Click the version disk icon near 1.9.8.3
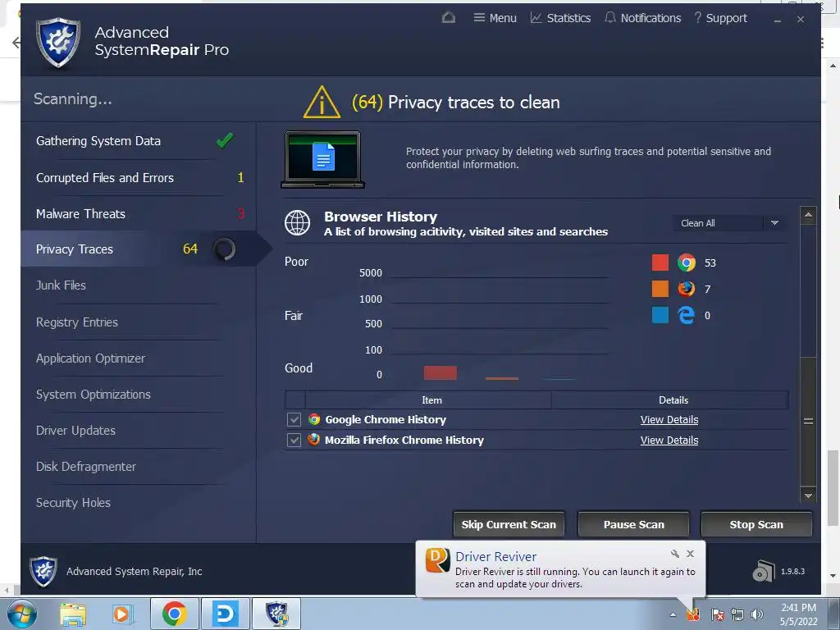 coord(764,571)
